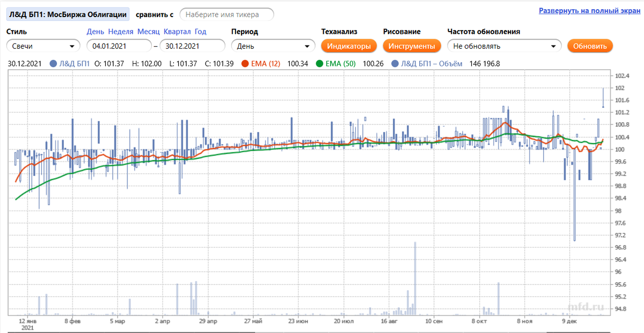644x333 pixels.
Task: Click the 97.2 price axis label
Action: click(621, 235)
